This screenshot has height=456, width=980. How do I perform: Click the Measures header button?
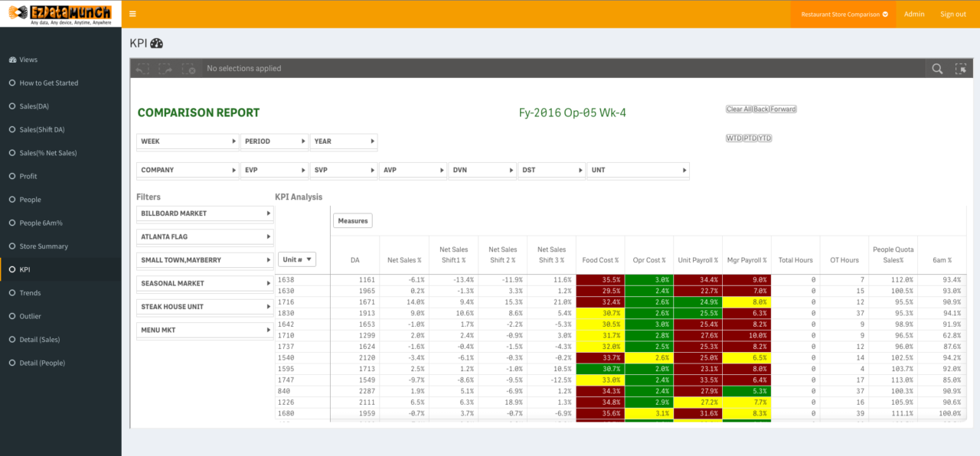pos(352,220)
